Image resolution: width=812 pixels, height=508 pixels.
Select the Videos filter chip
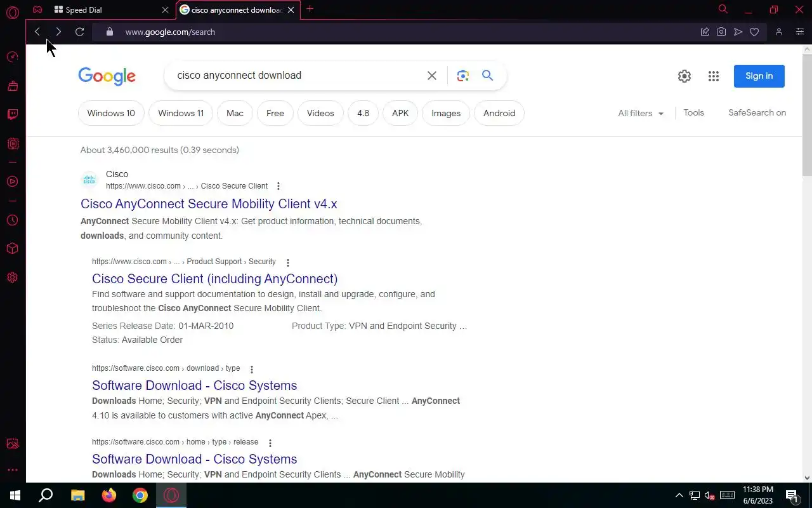(x=320, y=113)
